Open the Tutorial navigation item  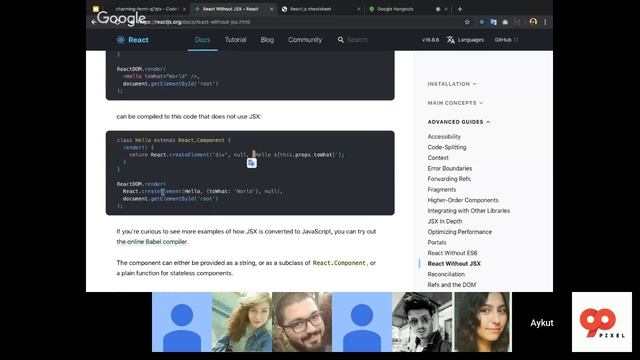coord(236,40)
